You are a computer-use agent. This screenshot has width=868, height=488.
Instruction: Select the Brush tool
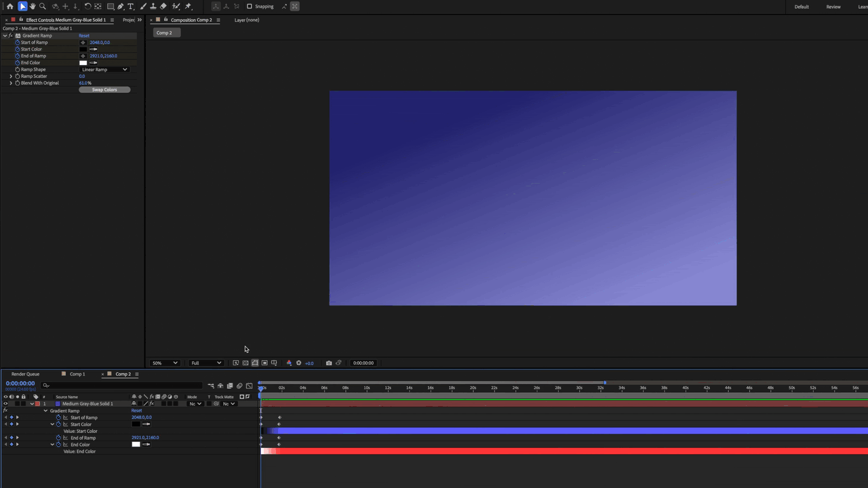coord(143,6)
